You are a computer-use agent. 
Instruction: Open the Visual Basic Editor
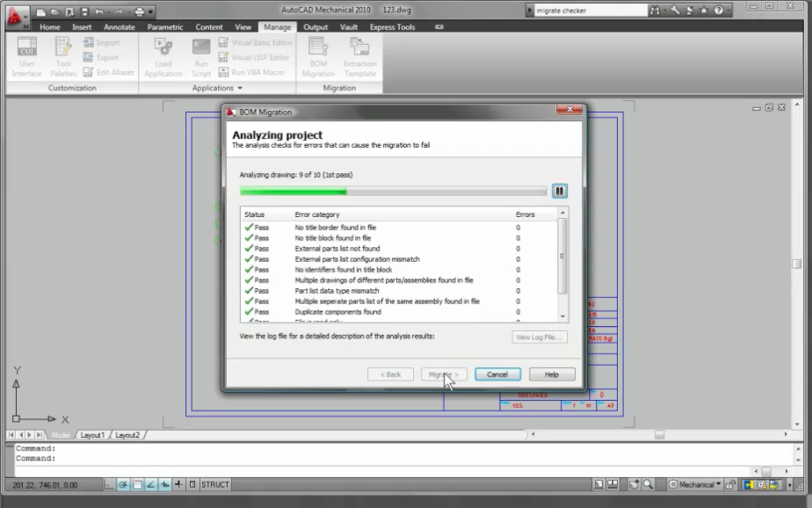[256, 42]
